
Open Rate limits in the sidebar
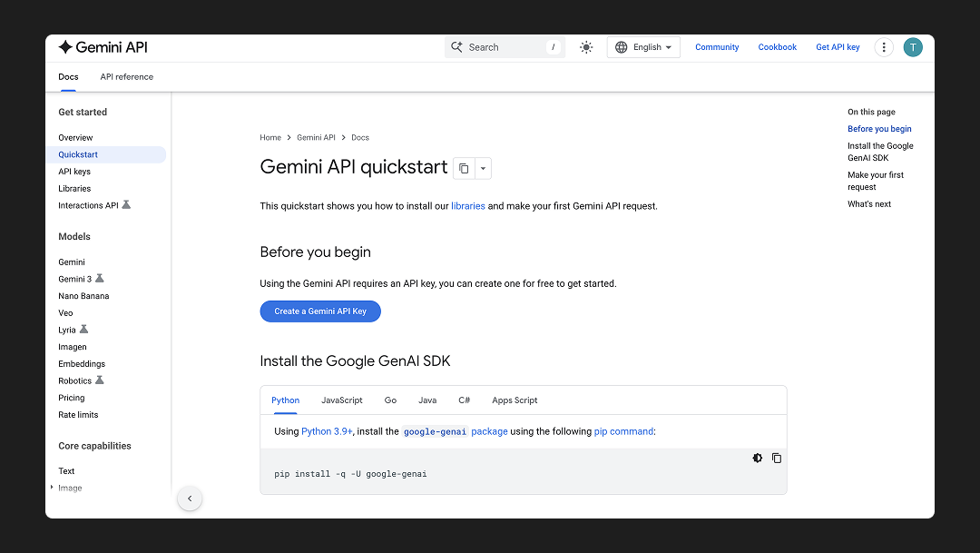pyautogui.click(x=78, y=415)
